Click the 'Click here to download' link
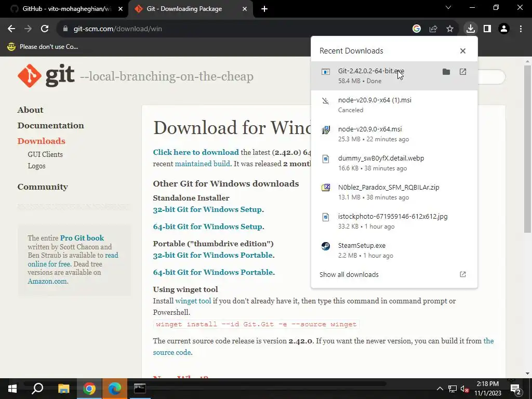The height and width of the screenshot is (399, 532). click(196, 152)
